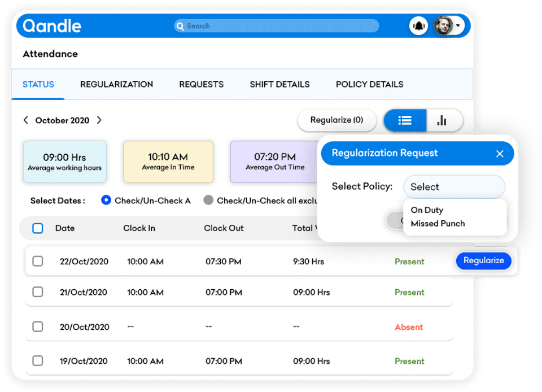This screenshot has width=542, height=392.
Task: Select Check/Un-Check all excluding radio button
Action: click(x=208, y=200)
